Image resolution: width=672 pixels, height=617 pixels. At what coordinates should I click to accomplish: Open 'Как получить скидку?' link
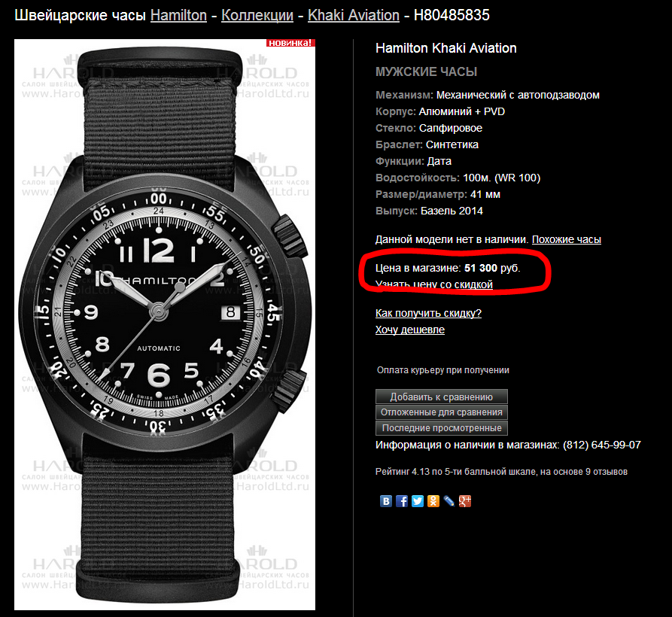[428, 313]
